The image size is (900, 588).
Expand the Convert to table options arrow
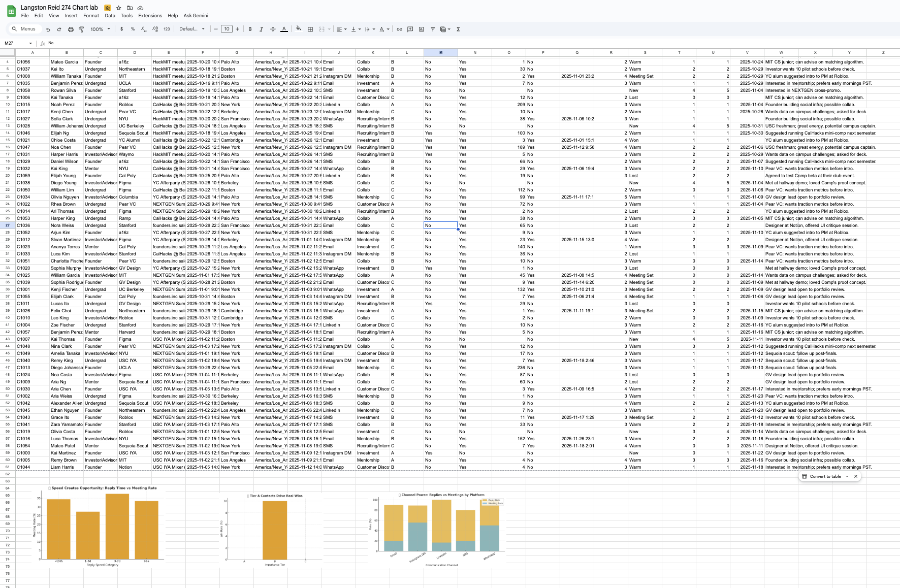[847, 476]
